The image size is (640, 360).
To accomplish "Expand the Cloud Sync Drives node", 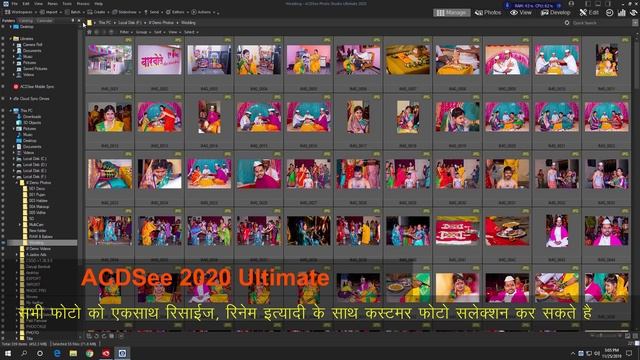I will (x=10, y=98).
